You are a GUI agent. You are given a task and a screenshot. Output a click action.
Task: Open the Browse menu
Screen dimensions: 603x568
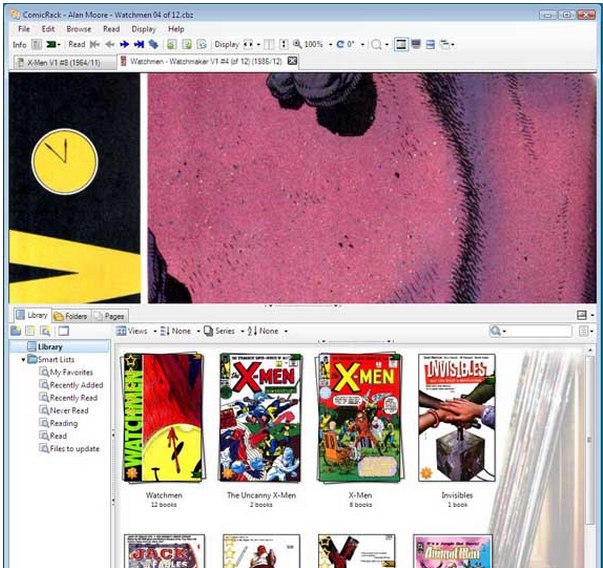click(x=79, y=29)
